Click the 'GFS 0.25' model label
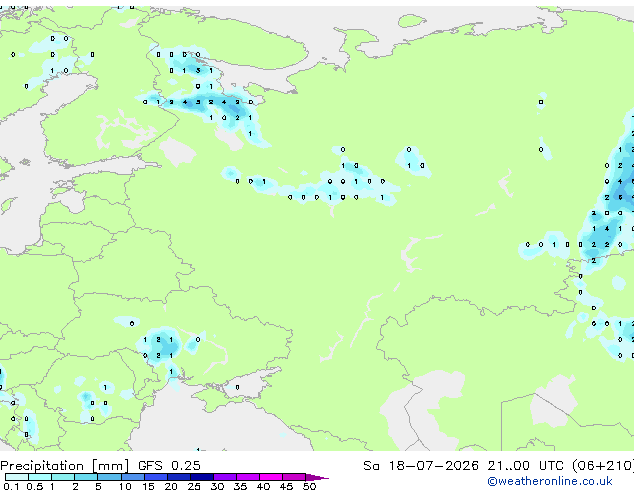634x490 pixels. tap(169, 466)
